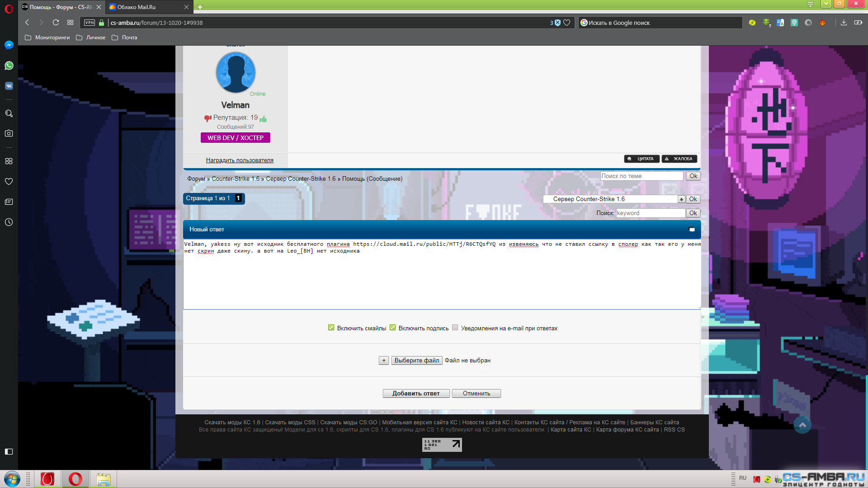Open Сервер Counter-Strike 1.6 breadcrumb

coord(301,179)
